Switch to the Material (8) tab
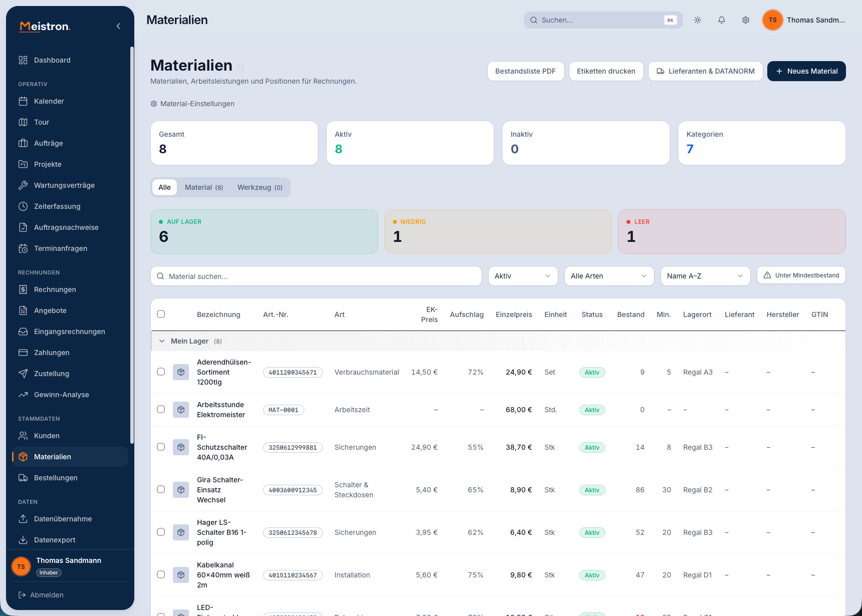This screenshot has width=862, height=616. [204, 187]
